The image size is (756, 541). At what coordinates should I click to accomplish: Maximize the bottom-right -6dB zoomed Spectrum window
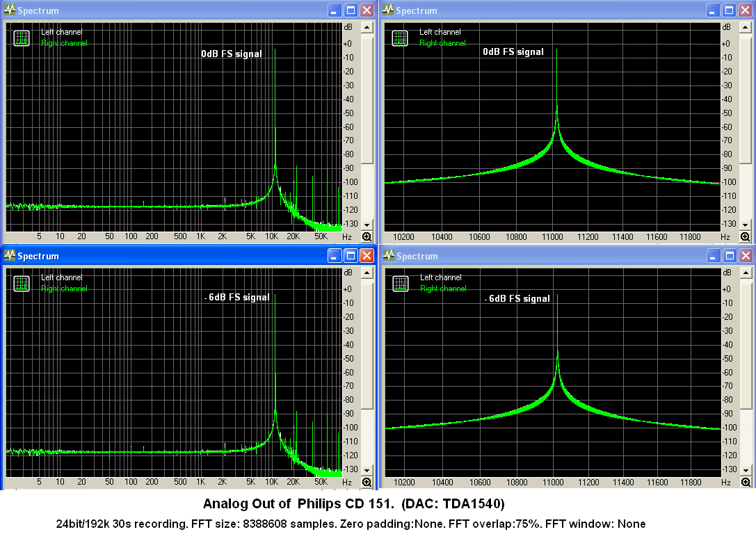[730, 256]
